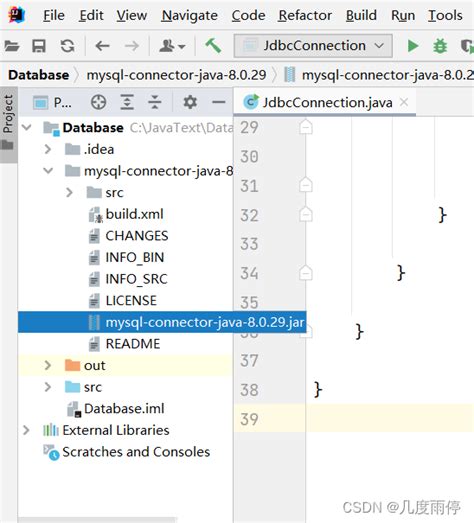This screenshot has height=523, width=474.
Task: Toggle code fold marker on line 32
Action: 306,214
